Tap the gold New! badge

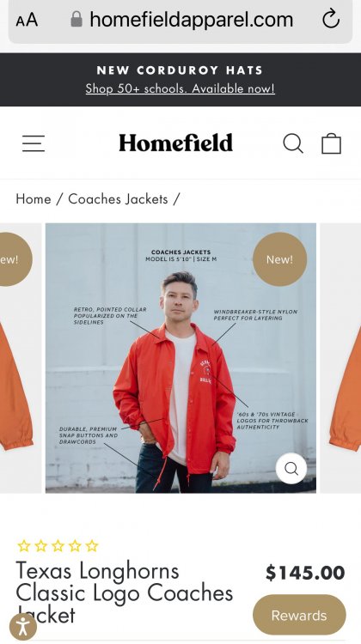(x=279, y=259)
